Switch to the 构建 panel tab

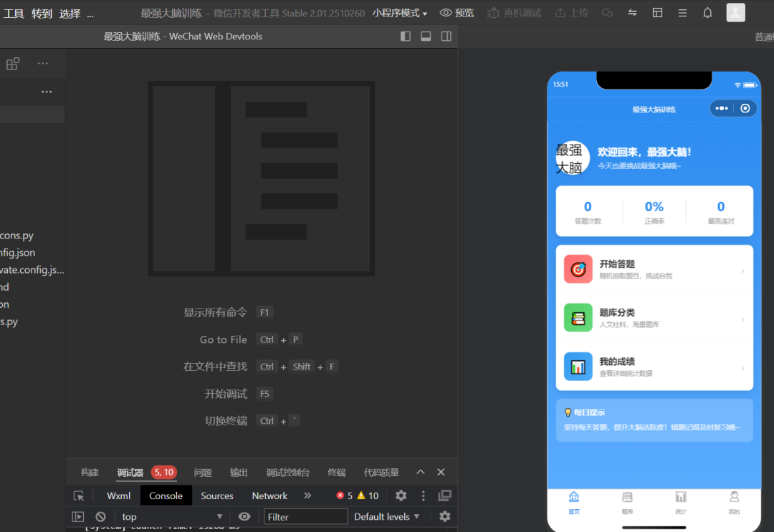coord(90,473)
